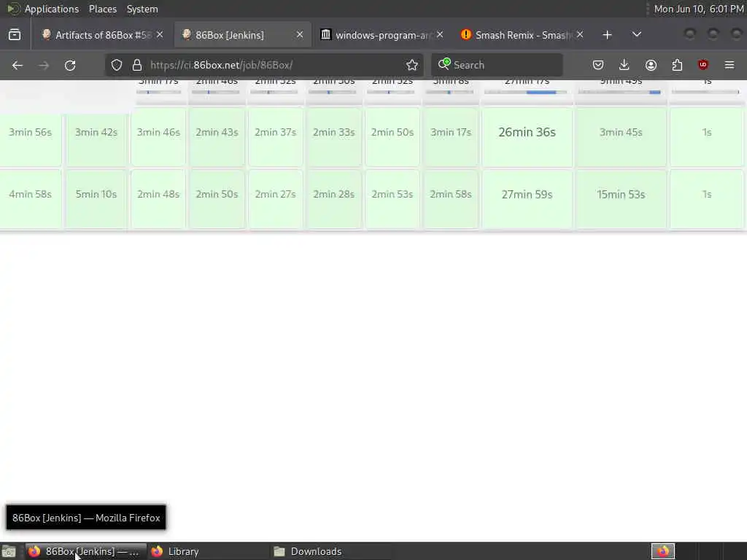
Task: Open the extensions puzzle icon
Action: [677, 65]
